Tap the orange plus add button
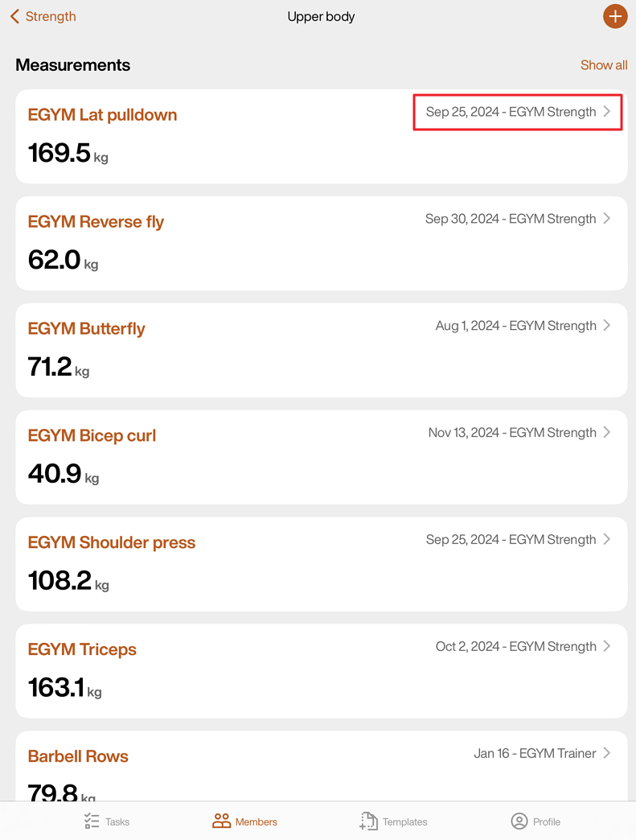 coord(615,16)
